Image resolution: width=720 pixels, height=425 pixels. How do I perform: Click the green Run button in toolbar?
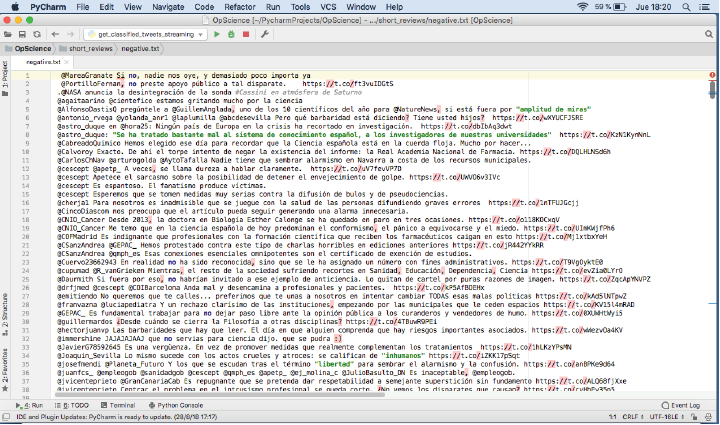217,33
